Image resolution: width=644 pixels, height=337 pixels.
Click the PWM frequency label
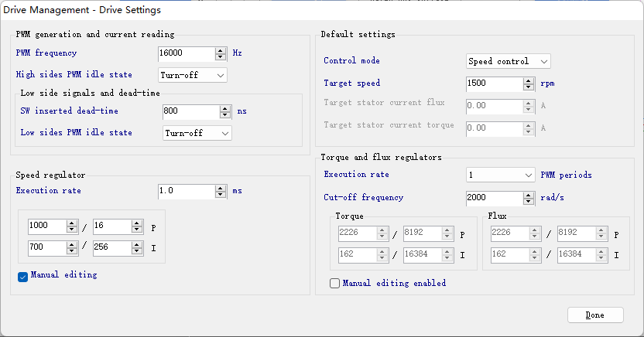(46, 53)
